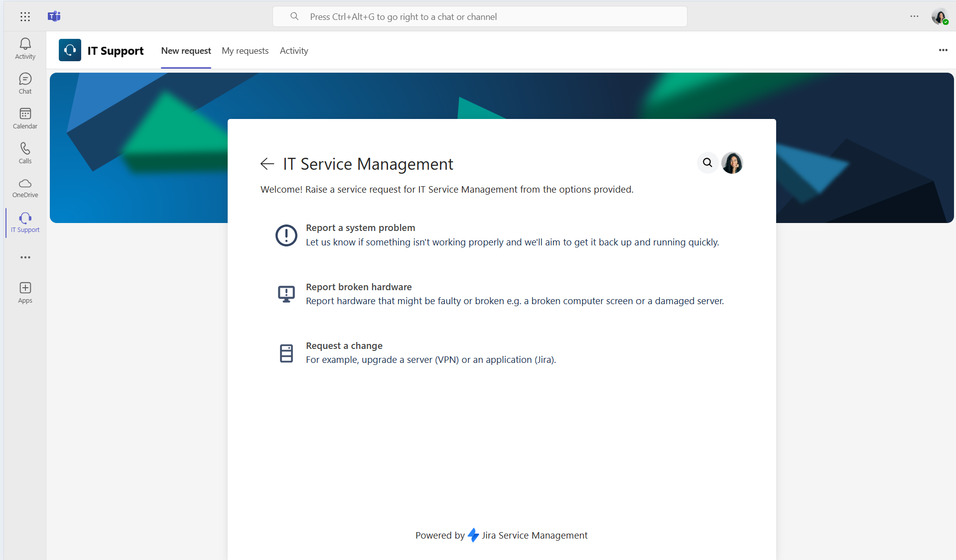The width and height of the screenshot is (956, 560).
Task: Select the New request tab
Action: (x=186, y=51)
